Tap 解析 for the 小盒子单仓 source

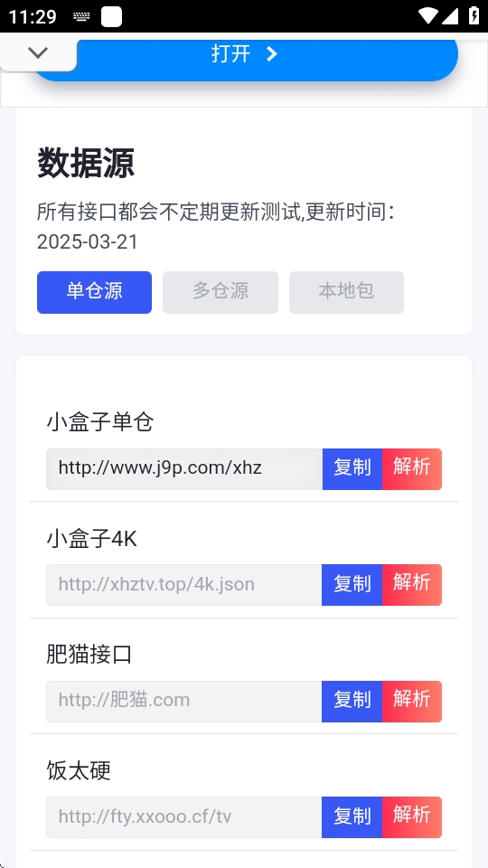click(x=412, y=469)
